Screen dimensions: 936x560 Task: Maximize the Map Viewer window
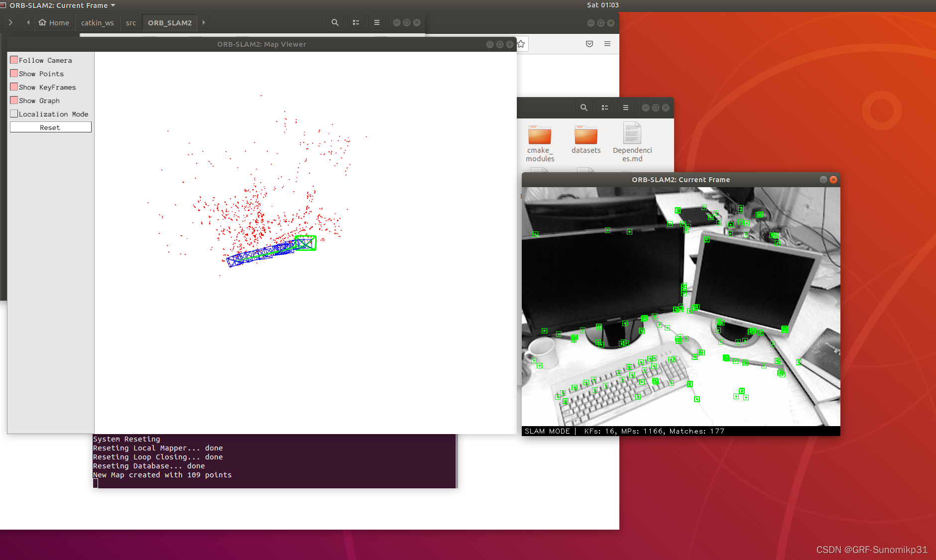tap(500, 44)
